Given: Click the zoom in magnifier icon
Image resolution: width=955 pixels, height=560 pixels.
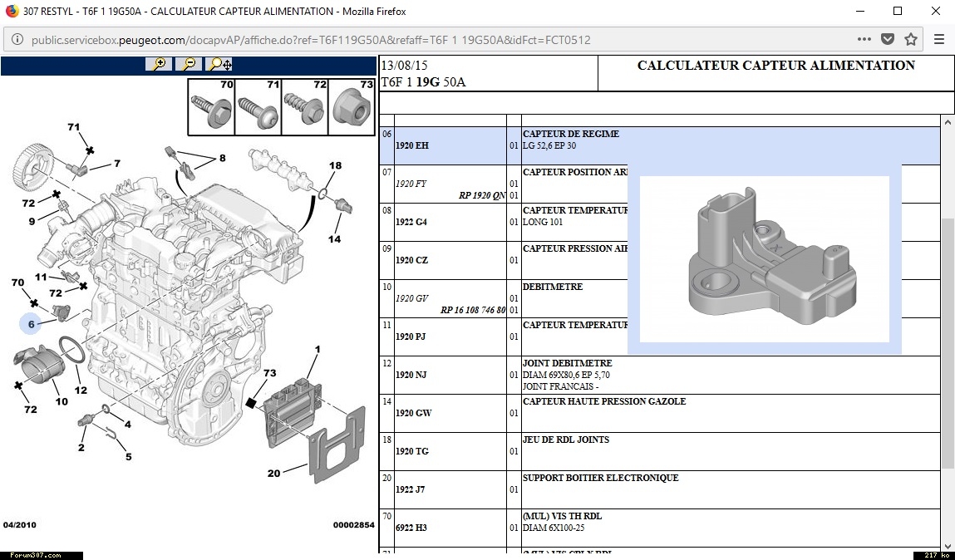Looking at the screenshot, I should 158,64.
